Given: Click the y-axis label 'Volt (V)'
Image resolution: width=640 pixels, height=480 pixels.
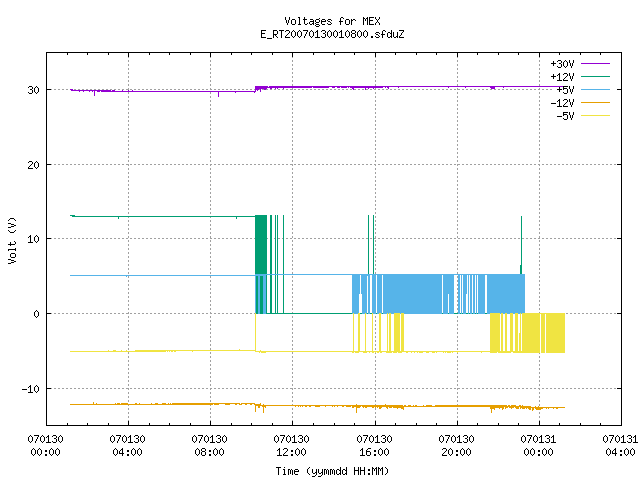Looking at the screenshot, I should (12, 240).
